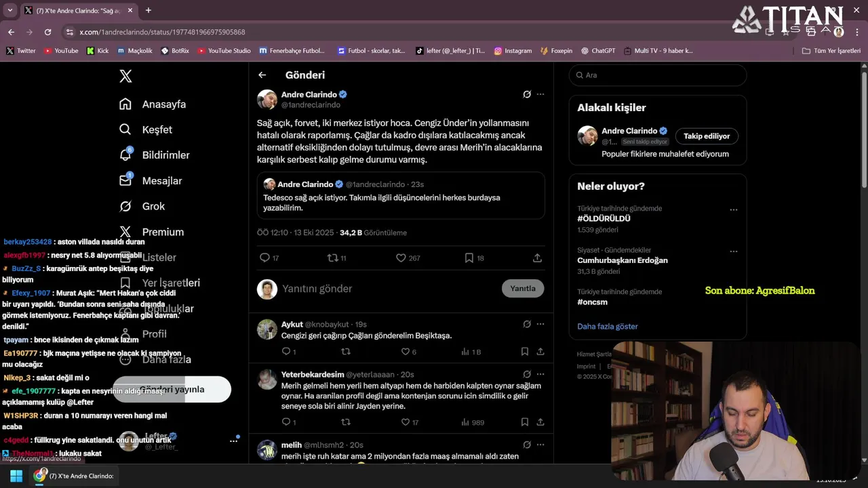Screen dimensions: 868x488
Task: Go to Anasayfa in sidebar
Action: point(153,104)
